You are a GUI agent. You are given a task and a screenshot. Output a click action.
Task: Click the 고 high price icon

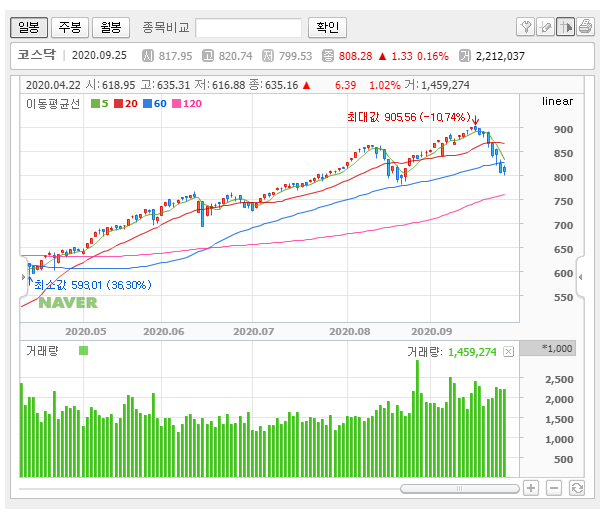[x=208, y=56]
